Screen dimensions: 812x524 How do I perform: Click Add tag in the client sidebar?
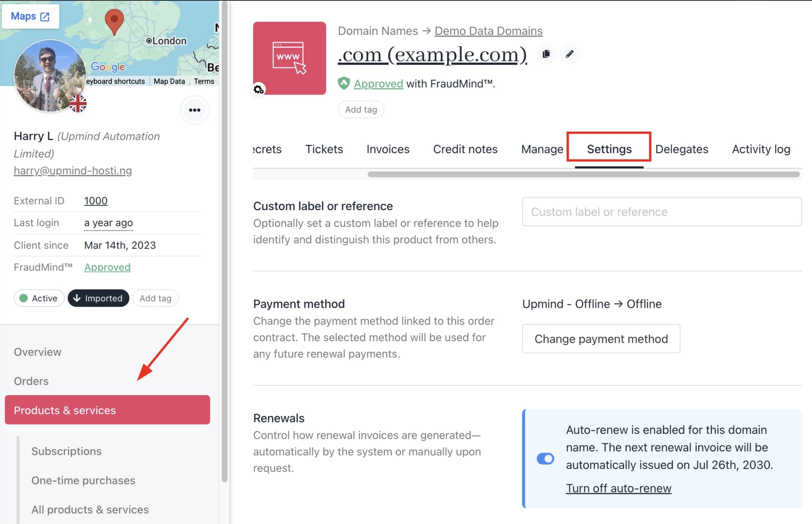coord(155,298)
